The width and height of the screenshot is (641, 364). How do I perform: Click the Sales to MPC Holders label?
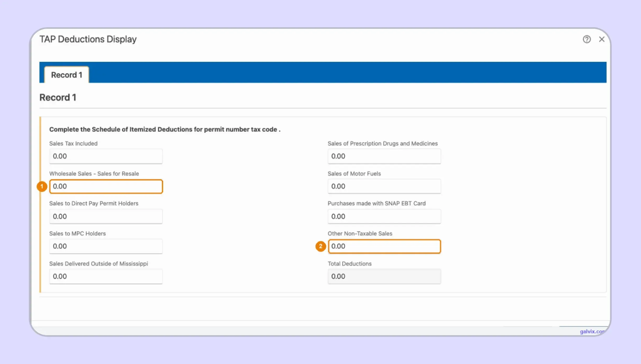78,234
